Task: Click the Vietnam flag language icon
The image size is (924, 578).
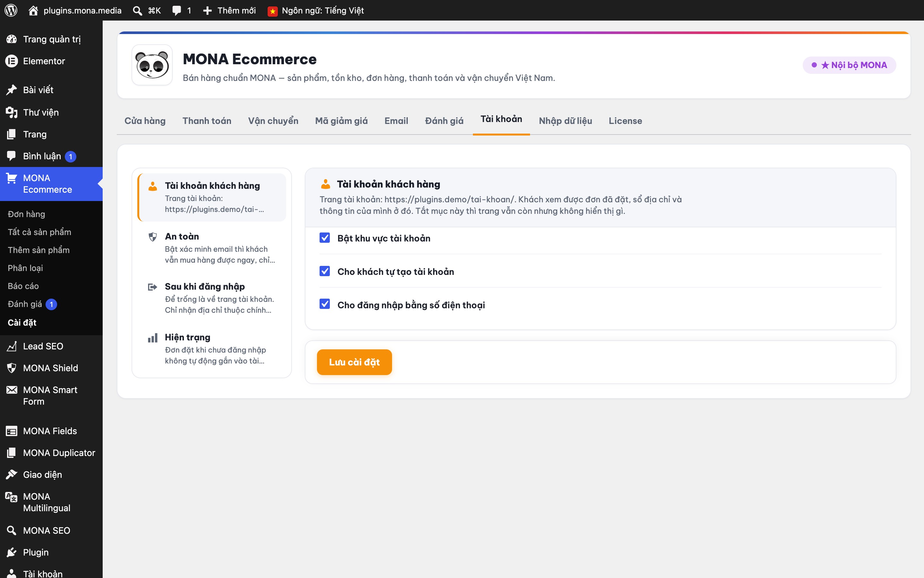Action: [273, 11]
